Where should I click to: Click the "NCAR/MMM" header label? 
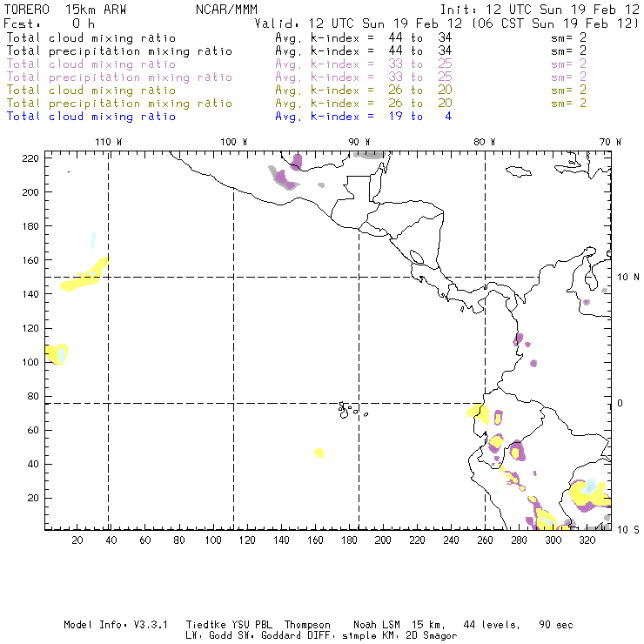click(226, 10)
